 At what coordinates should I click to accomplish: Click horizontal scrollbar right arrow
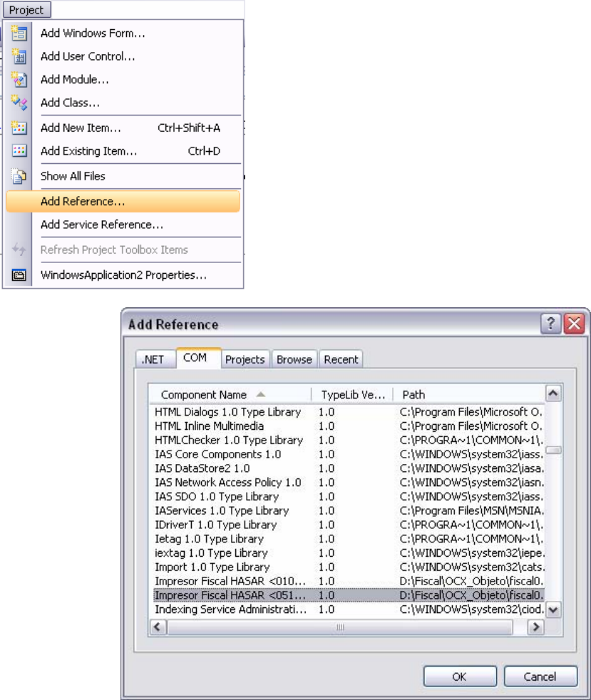click(x=535, y=627)
